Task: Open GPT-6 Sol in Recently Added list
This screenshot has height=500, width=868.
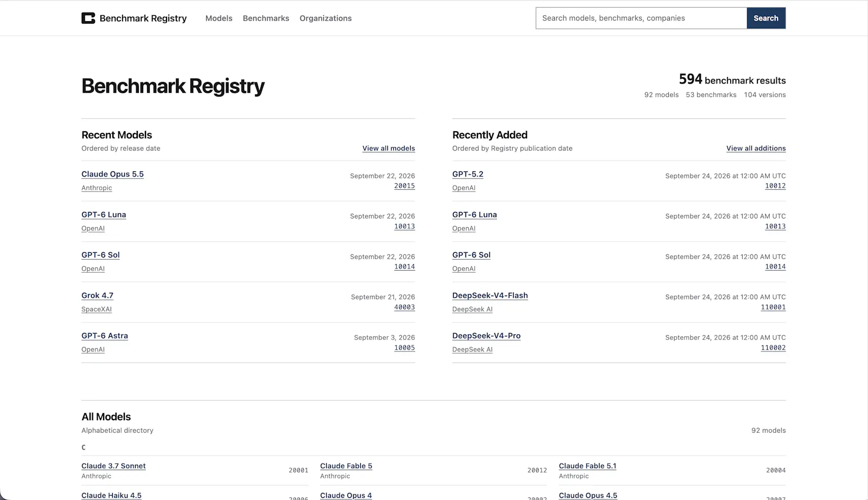Action: [471, 255]
